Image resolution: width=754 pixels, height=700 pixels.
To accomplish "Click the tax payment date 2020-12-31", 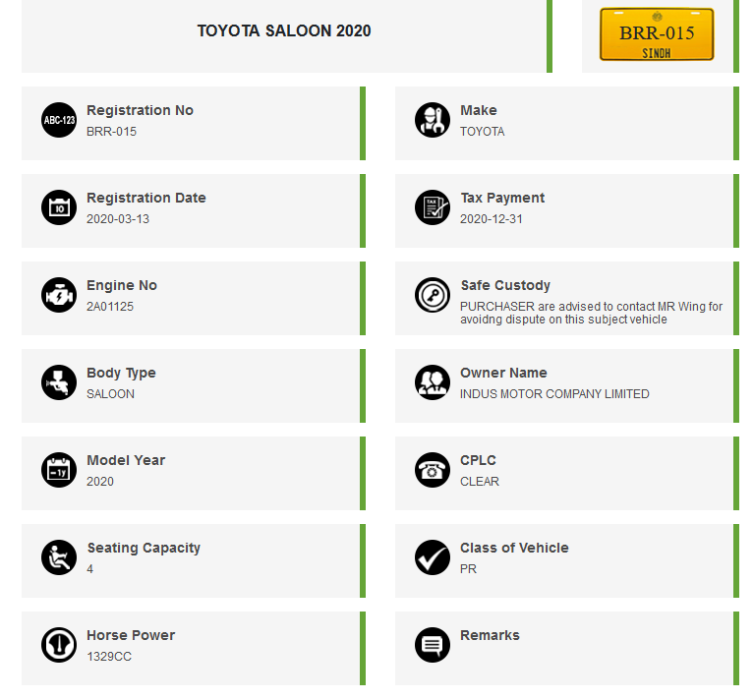I will pyautogui.click(x=491, y=218).
